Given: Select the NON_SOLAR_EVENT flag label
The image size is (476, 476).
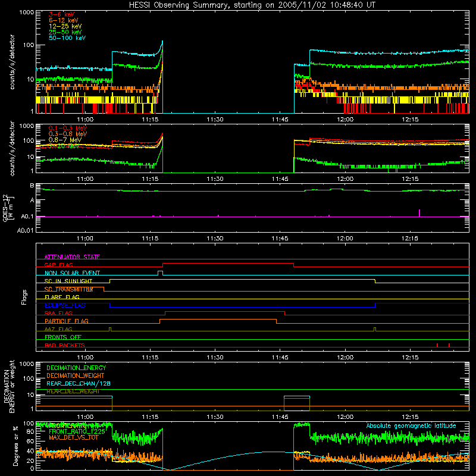Looking at the screenshot, I should click(x=72, y=273).
